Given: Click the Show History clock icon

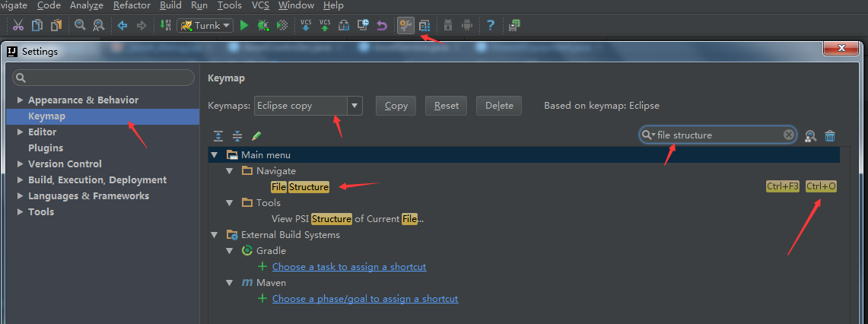Looking at the screenshot, I should 363,25.
